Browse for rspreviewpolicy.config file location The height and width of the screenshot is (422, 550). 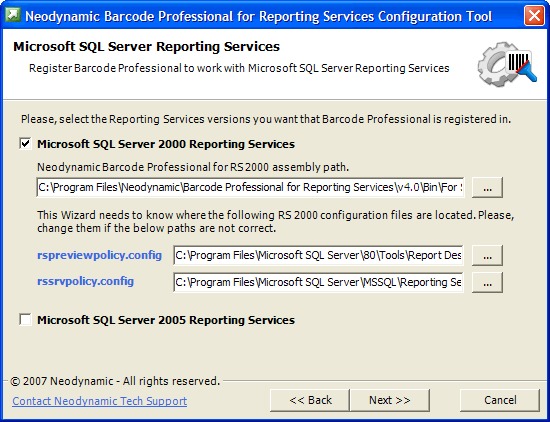pyautogui.click(x=487, y=256)
